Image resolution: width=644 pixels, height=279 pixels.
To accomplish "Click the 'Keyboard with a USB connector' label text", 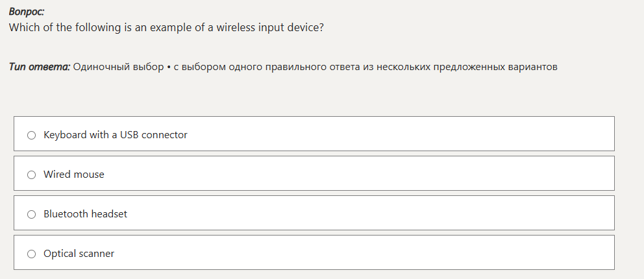I will pos(115,135).
